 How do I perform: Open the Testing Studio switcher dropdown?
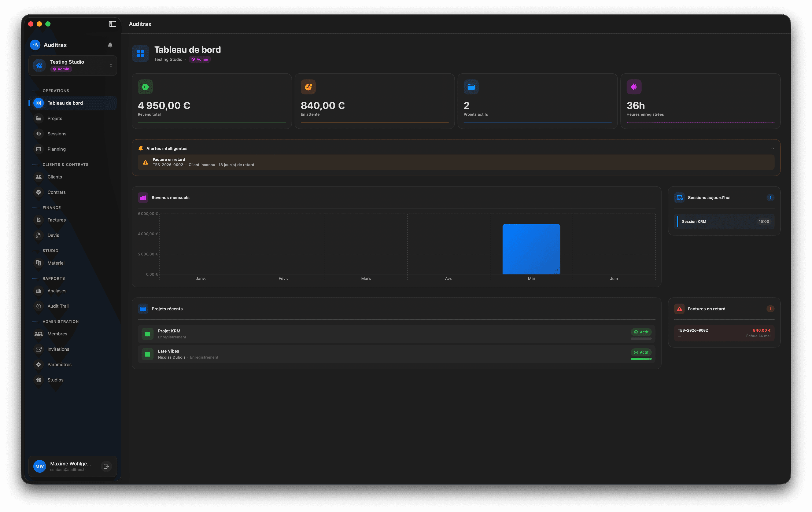(73, 65)
